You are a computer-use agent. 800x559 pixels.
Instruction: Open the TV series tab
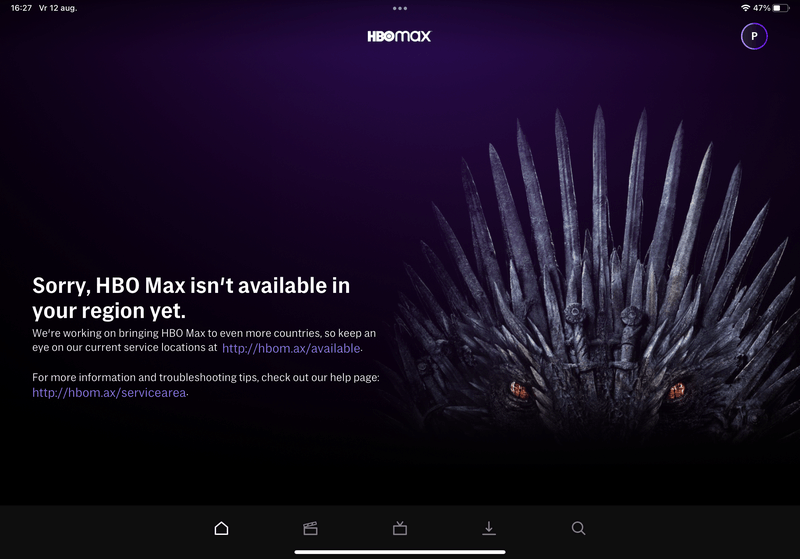point(400,528)
